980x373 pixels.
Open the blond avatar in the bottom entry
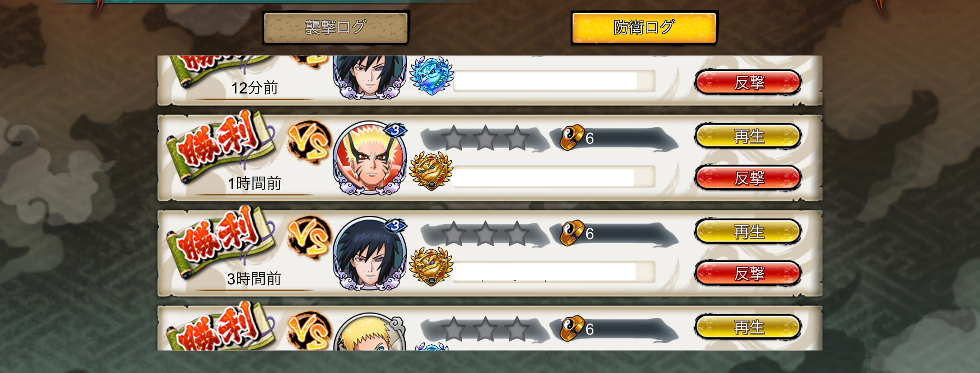click(370, 332)
